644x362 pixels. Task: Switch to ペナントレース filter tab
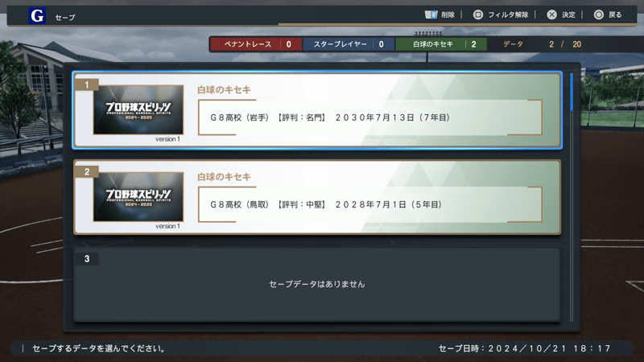click(x=256, y=44)
